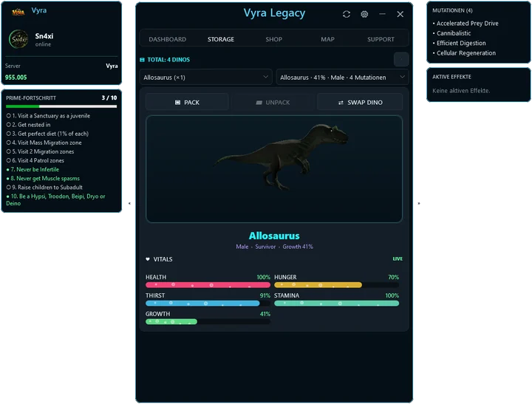Click the Male · Survivor · Growth 41% subtitle
Screen dimensions: 532x404
(x=274, y=247)
